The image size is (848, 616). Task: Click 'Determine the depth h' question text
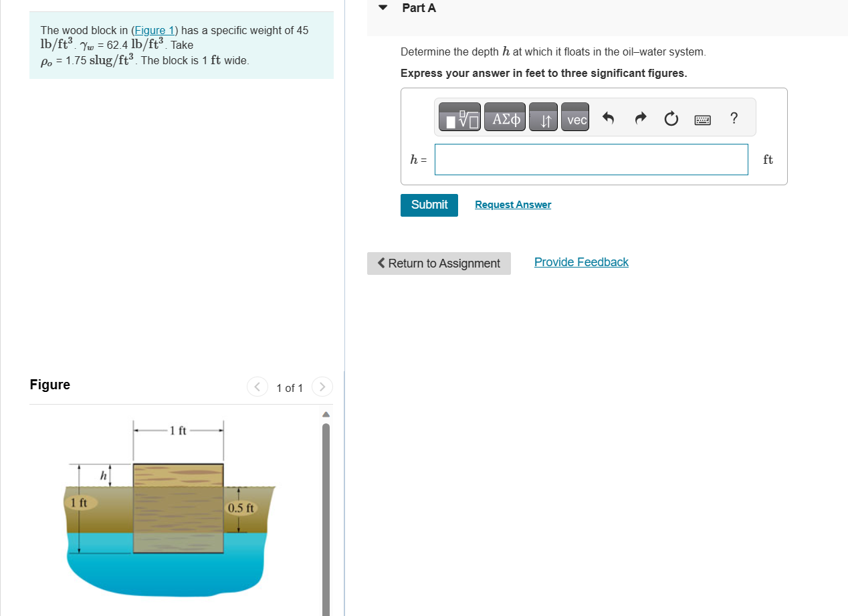[553, 52]
